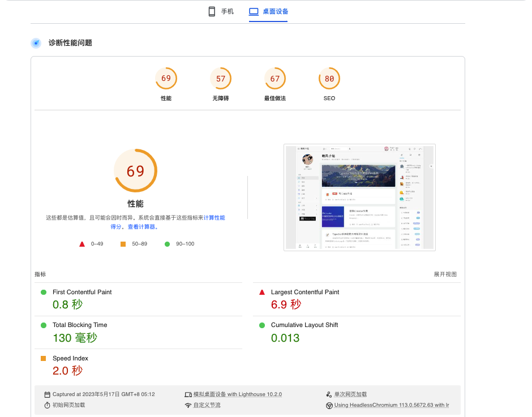Select the 桌面设备 (desktop) tab
The image size is (532, 417).
(268, 11)
